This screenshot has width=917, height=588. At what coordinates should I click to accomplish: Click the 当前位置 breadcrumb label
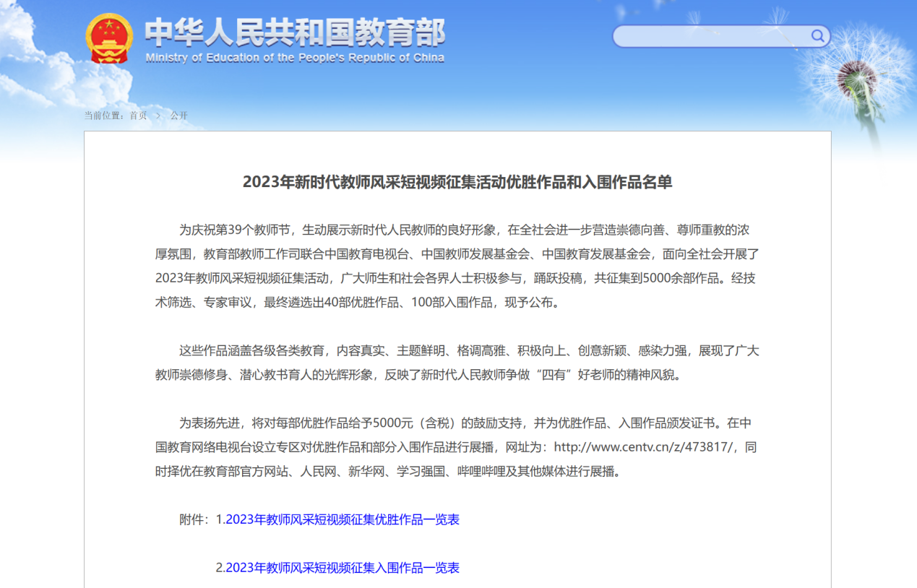coord(105,116)
